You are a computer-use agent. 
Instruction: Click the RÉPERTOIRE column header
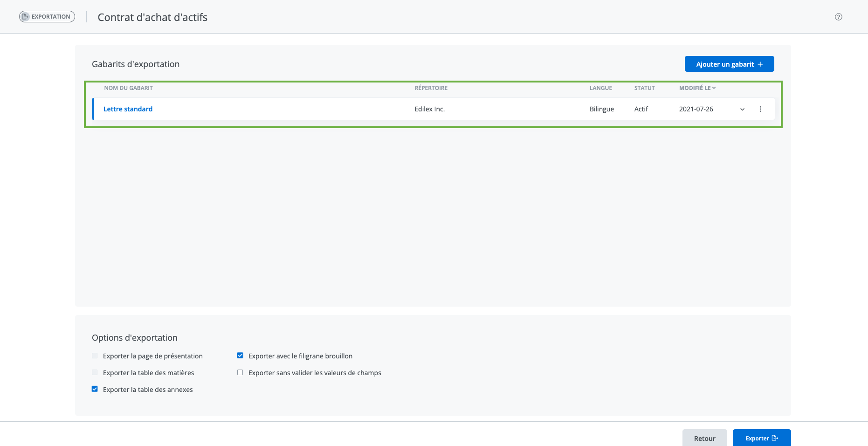(x=431, y=88)
